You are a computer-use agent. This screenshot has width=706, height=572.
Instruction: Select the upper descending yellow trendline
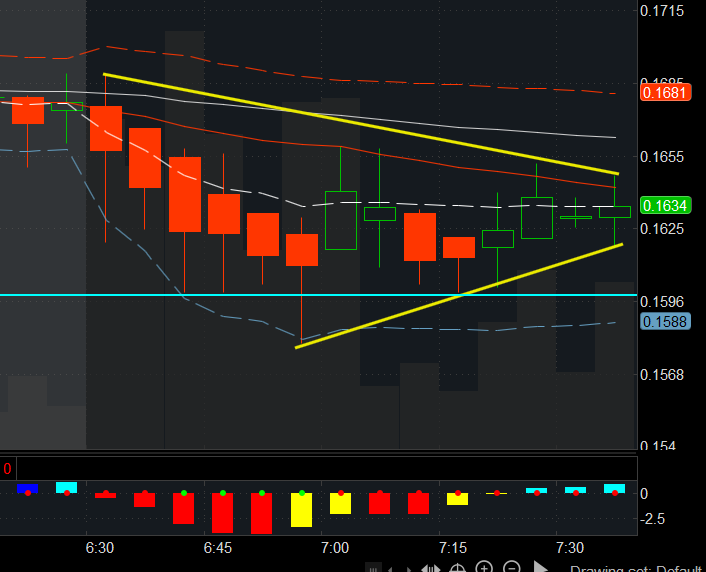360,123
